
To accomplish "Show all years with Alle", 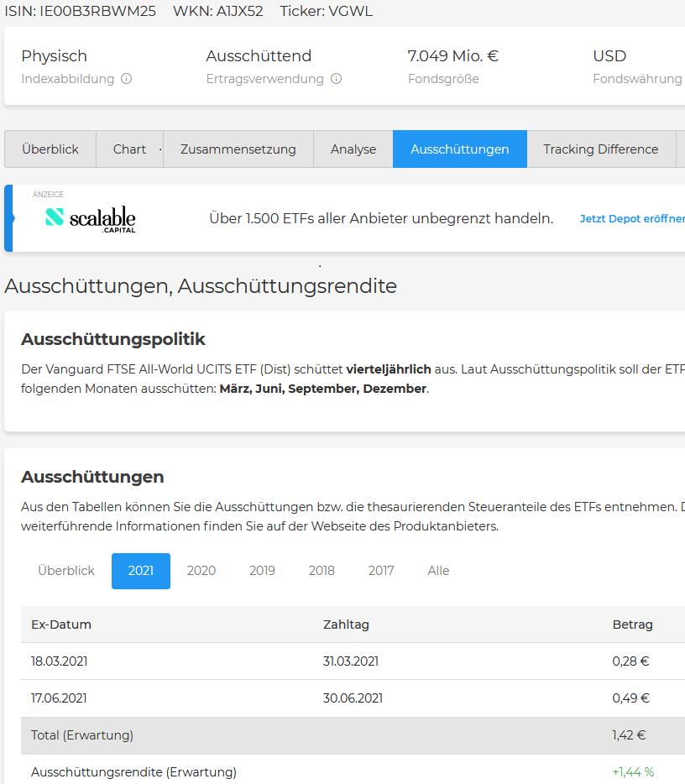I will click(438, 571).
